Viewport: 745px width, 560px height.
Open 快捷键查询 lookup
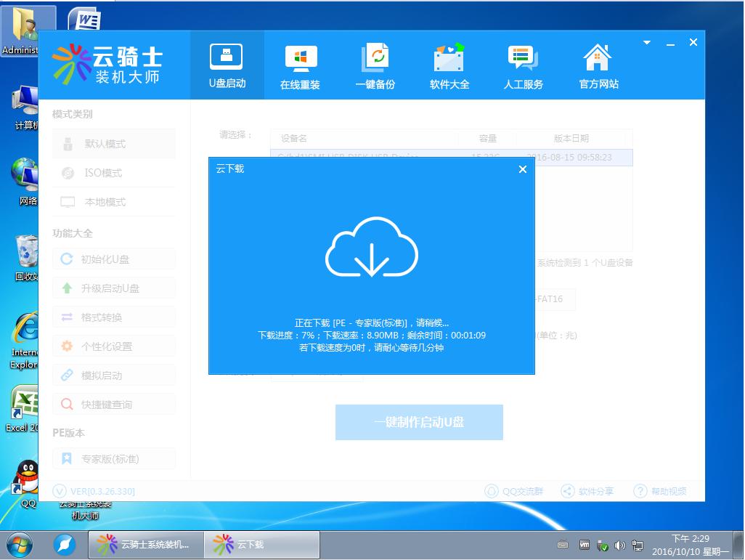113,404
